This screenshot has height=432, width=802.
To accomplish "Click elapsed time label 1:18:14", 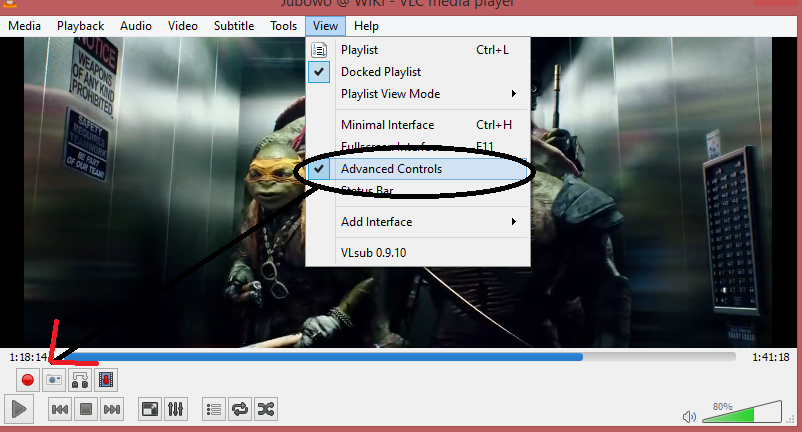I will click(28, 357).
